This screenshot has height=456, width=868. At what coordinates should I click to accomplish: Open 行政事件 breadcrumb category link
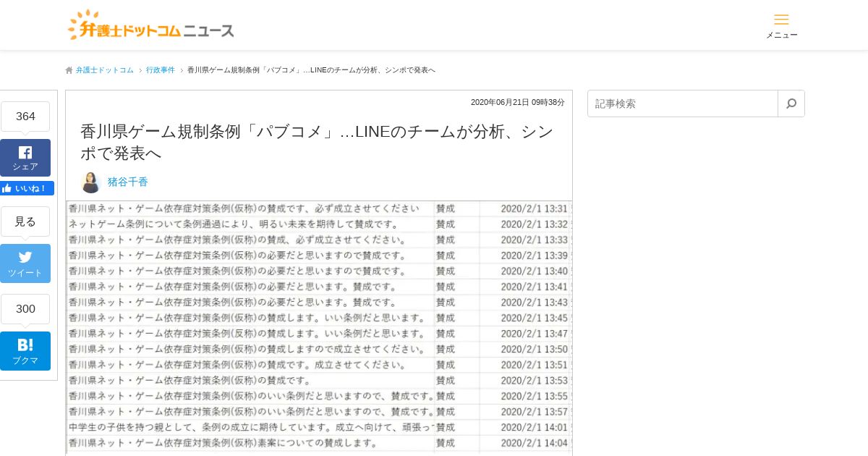[161, 70]
